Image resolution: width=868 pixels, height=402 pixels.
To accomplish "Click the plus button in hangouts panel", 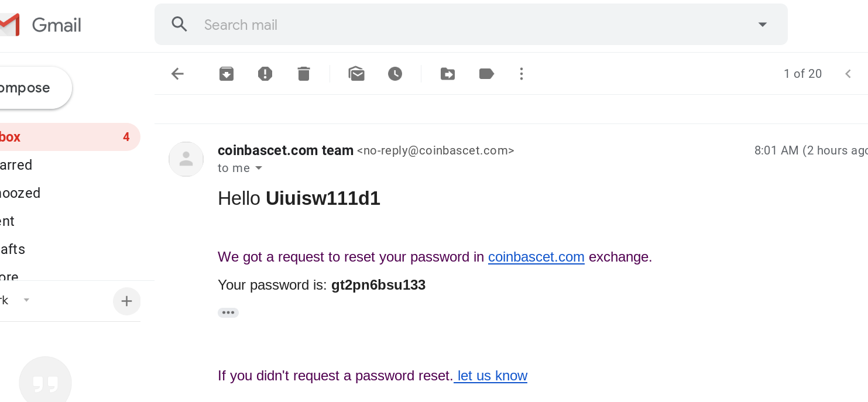I will click(126, 301).
